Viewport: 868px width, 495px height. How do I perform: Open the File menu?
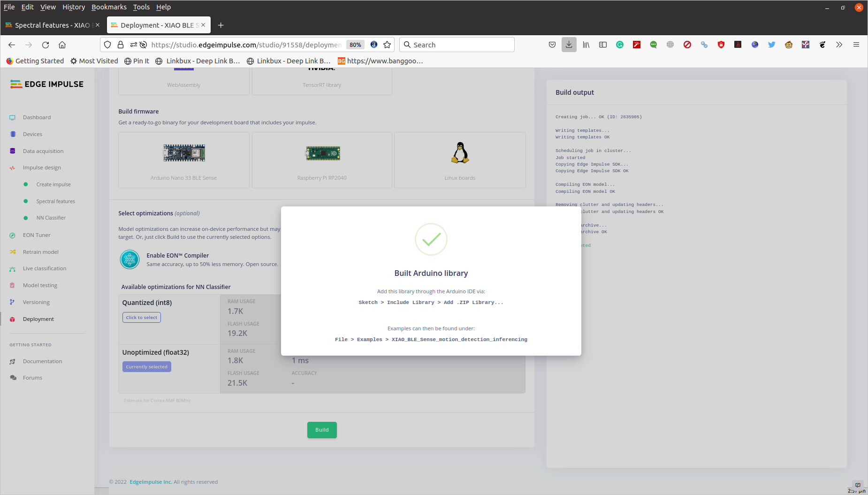tap(9, 7)
